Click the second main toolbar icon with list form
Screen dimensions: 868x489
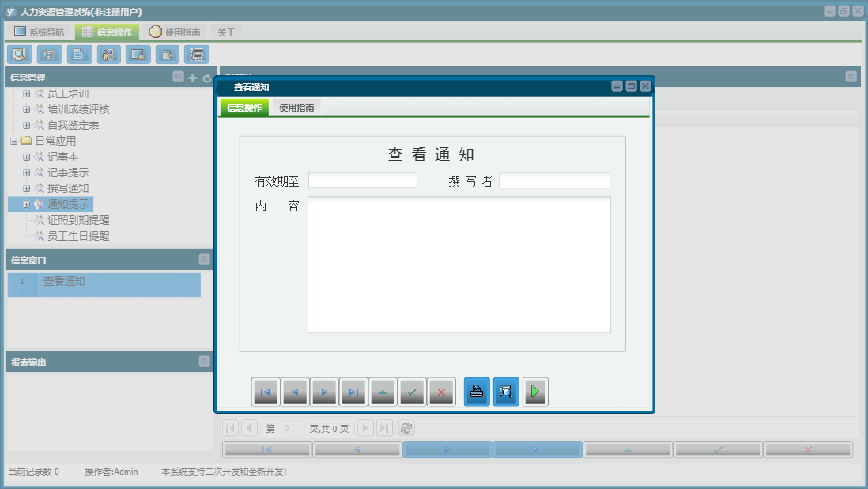(49, 55)
